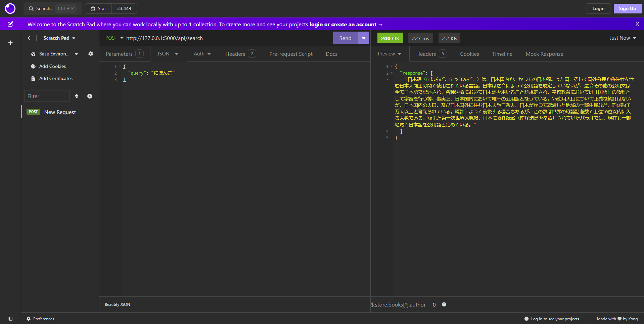The width and height of the screenshot is (644, 324).
Task: Open the Preview mode dropdown
Action: click(x=389, y=54)
